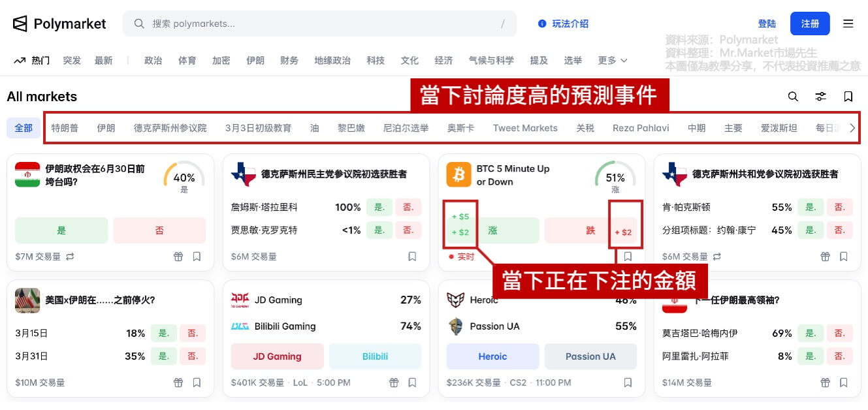The image size is (868, 410).
Task: Select the 特朗普 topic tag
Action: (65, 128)
